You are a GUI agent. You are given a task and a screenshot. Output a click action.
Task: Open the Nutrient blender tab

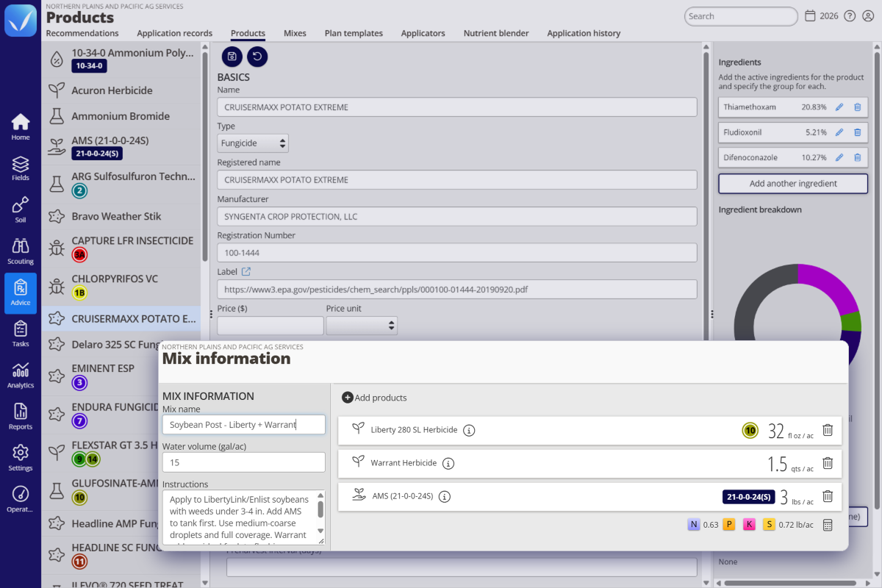(x=496, y=33)
